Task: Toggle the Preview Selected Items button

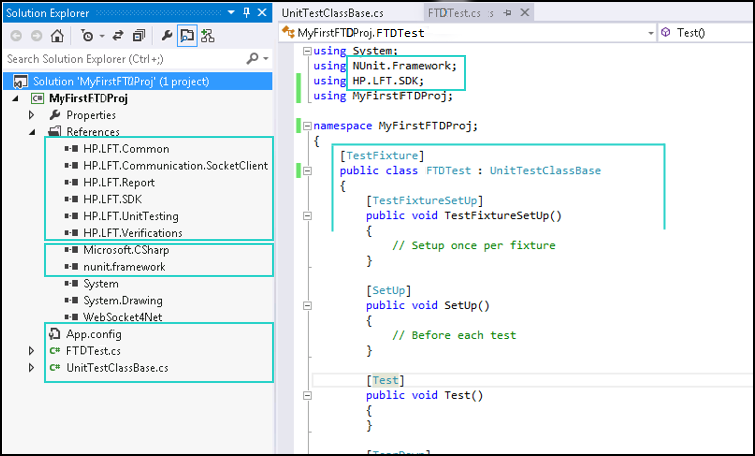Action: pos(187,36)
